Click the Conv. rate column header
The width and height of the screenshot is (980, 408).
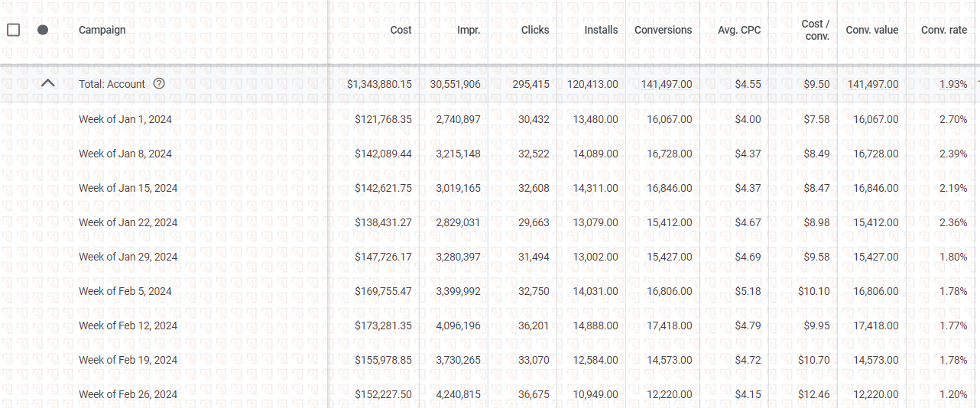(943, 30)
